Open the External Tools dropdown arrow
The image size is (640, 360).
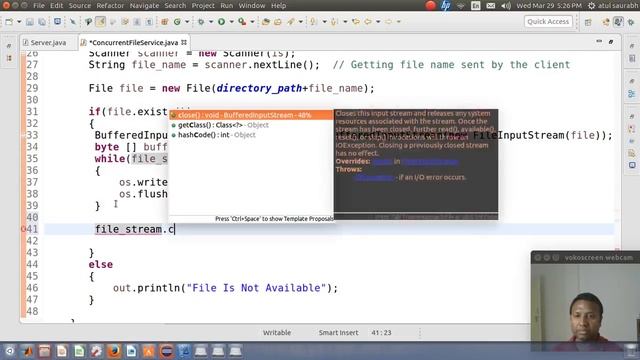click(x=252, y=22)
